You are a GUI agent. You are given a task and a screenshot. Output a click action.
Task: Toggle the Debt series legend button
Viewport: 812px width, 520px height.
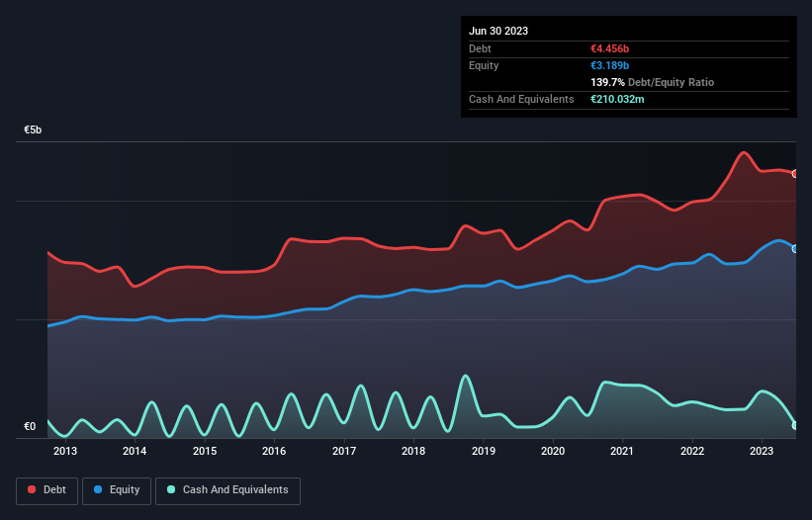pyautogui.click(x=47, y=490)
